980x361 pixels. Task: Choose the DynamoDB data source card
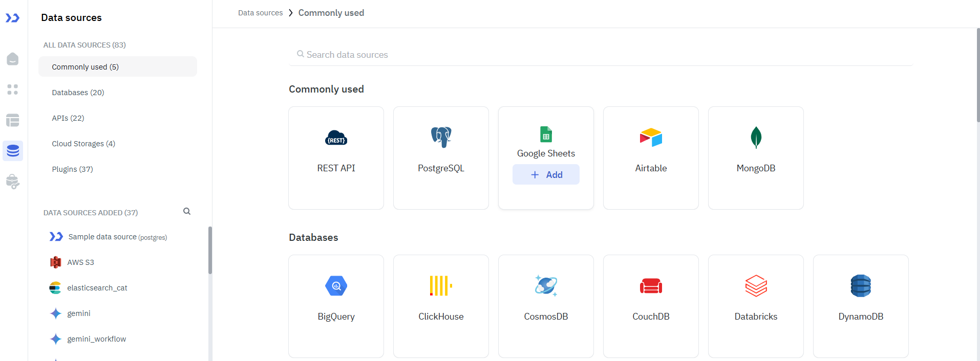(861, 306)
